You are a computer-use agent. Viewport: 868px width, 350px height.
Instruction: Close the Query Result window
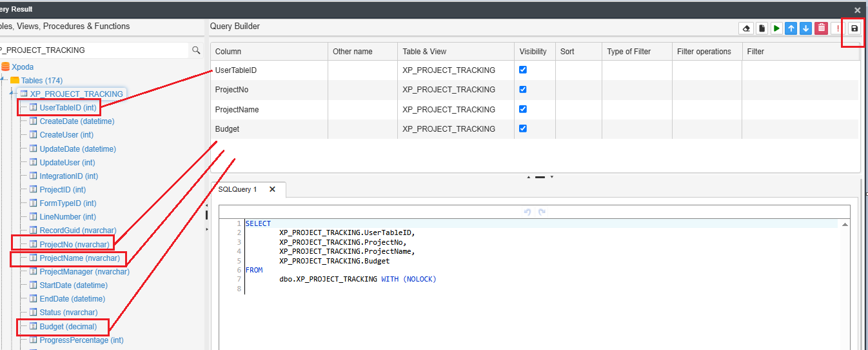[857, 10]
